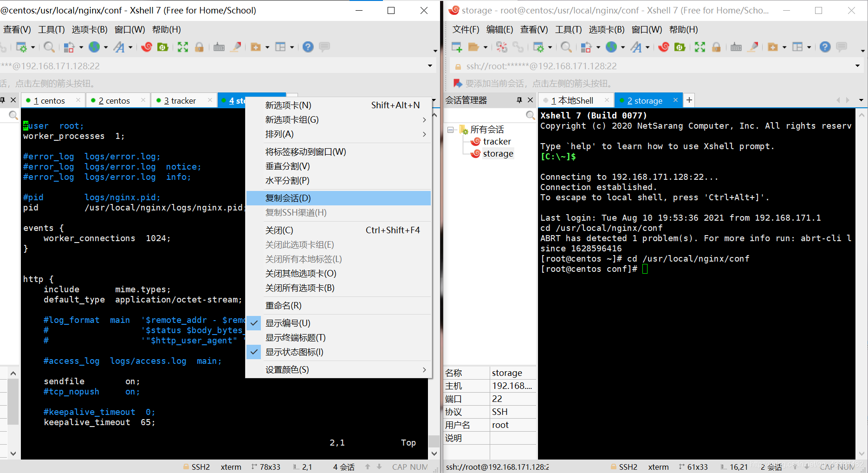Open 工具(T) menu in left window
Viewport: 868px width, 473px height.
pyautogui.click(x=52, y=30)
